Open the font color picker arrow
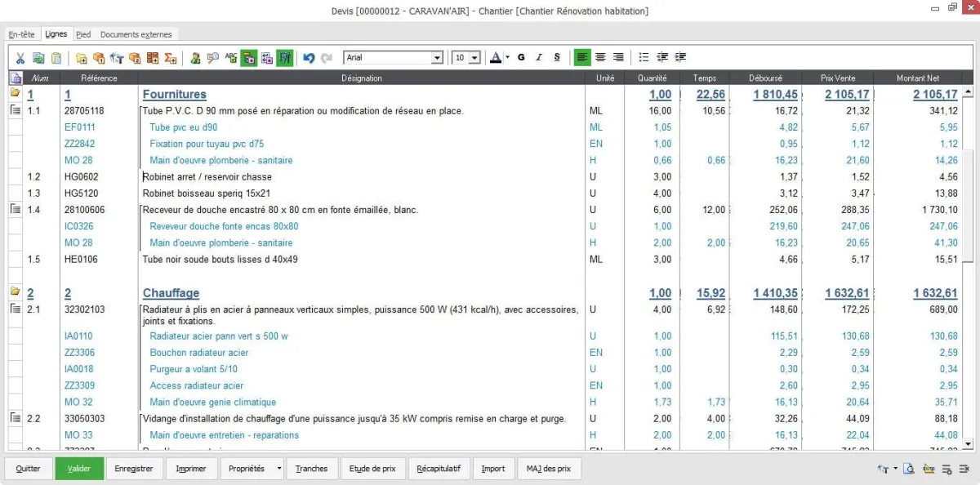Viewport: 980px width, 485px height. pyautogui.click(x=507, y=57)
